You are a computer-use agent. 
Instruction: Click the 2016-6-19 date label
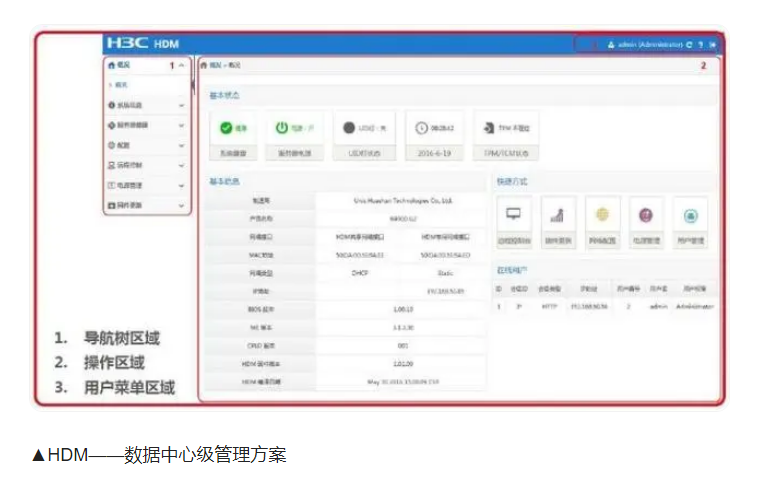(434, 153)
